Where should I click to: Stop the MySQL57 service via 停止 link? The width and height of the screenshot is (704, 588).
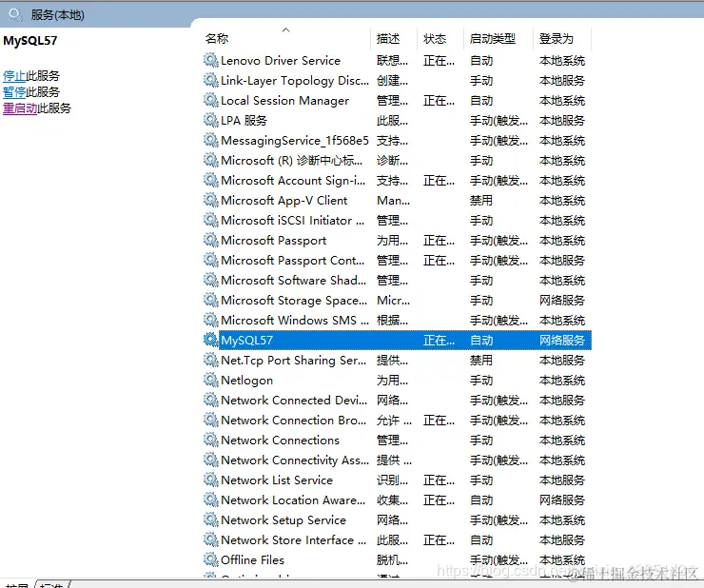[x=14, y=76]
